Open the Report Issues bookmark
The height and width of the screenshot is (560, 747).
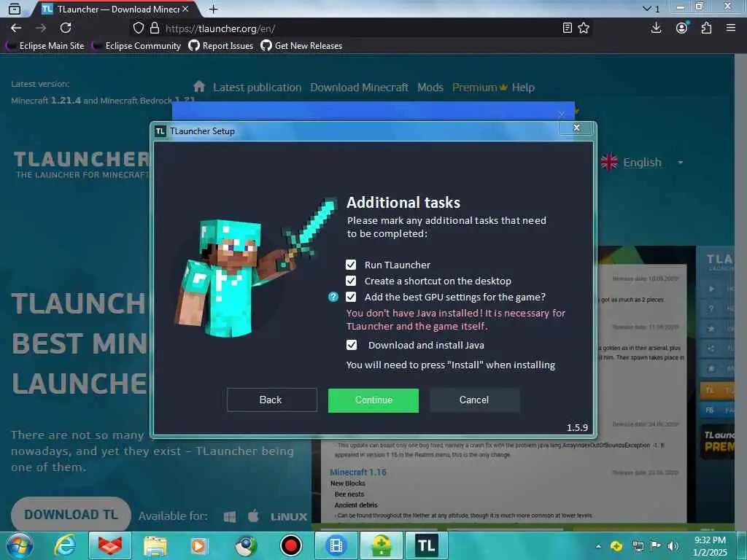(221, 46)
